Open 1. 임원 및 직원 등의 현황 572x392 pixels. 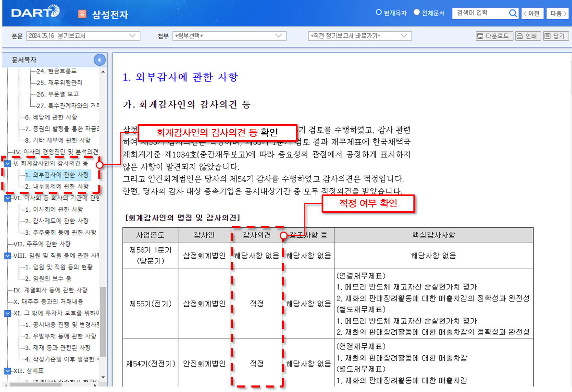click(59, 267)
